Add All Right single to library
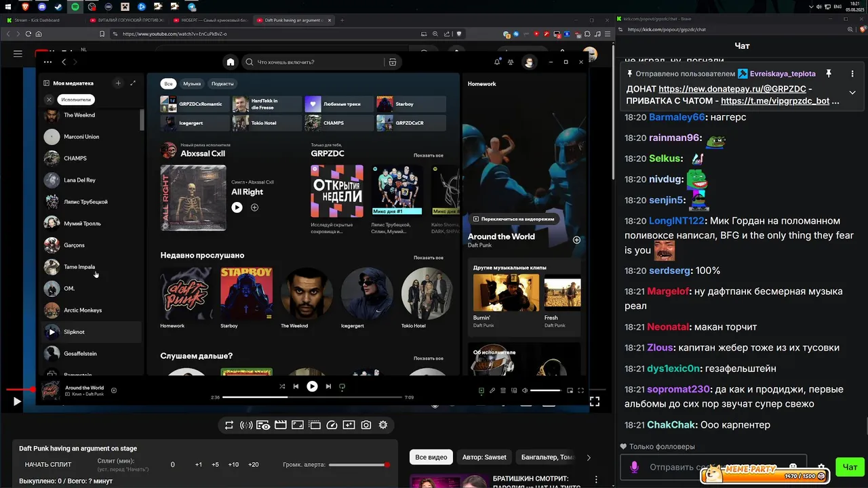868x488 pixels. point(254,207)
